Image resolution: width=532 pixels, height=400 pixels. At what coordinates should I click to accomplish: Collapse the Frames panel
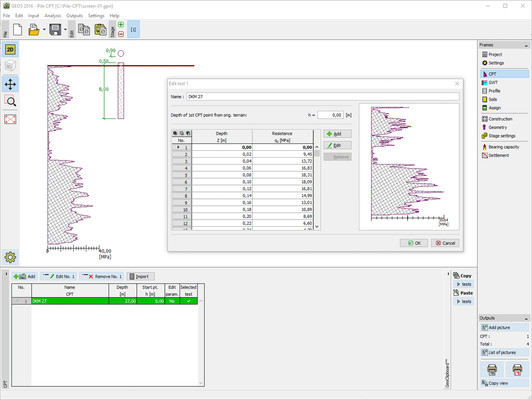(x=526, y=45)
